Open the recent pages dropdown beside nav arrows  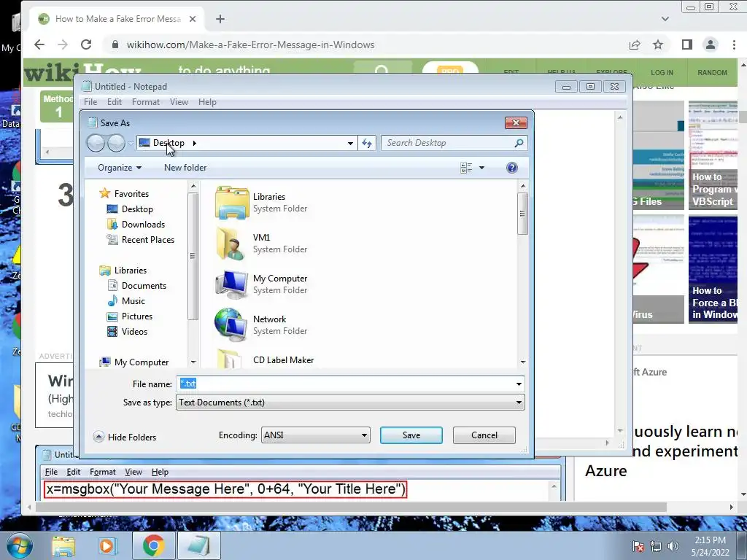pos(131,143)
